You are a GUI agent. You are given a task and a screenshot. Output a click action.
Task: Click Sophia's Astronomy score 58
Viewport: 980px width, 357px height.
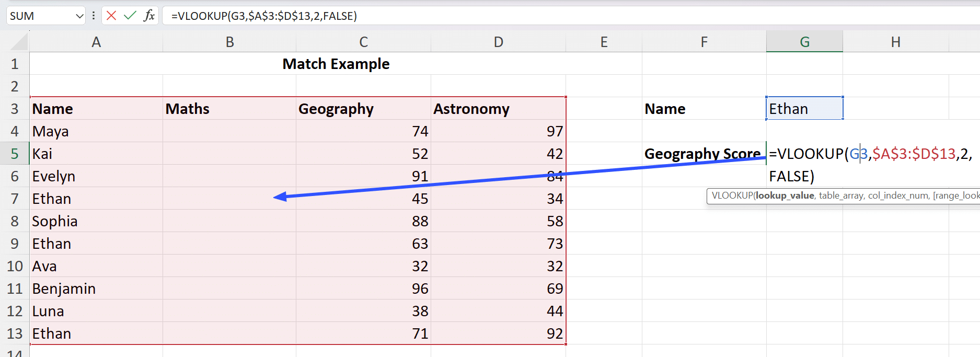(498, 221)
